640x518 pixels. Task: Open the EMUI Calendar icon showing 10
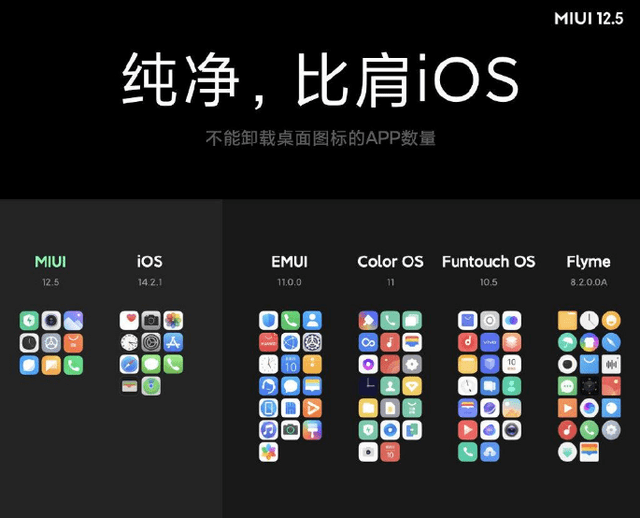(290, 364)
